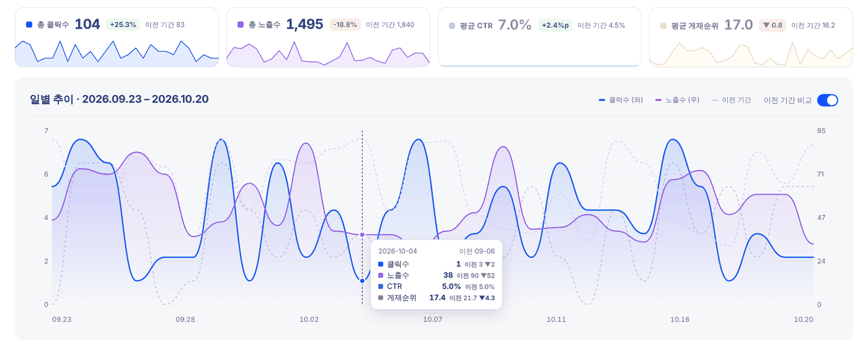Click tooltip date 2026-10-04
Image resolution: width=868 pixels, height=342 pixels.
tap(397, 251)
